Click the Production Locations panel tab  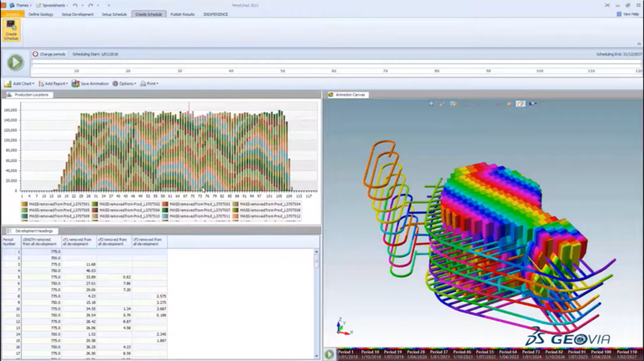tap(29, 95)
